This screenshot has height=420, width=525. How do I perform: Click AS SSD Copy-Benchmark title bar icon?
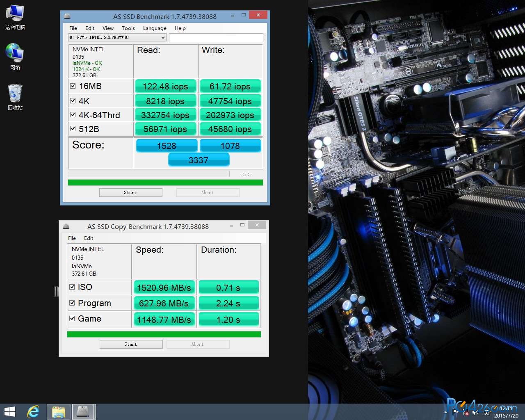click(x=66, y=226)
